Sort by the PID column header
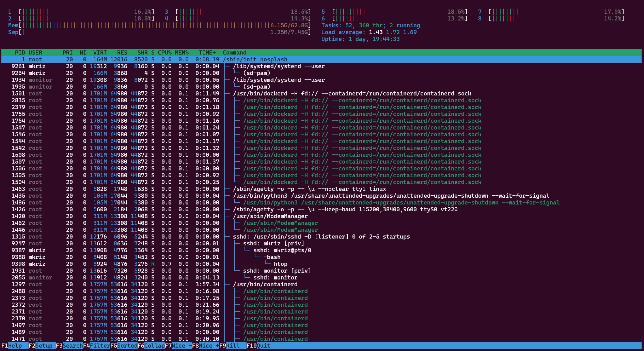Image resolution: width=644 pixels, height=351 pixels. coord(20,52)
